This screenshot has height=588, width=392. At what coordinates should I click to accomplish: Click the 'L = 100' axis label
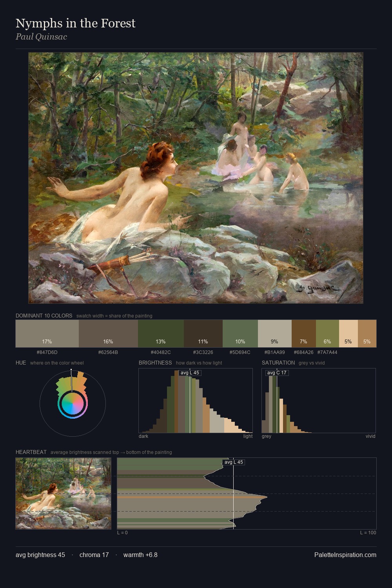tap(368, 533)
